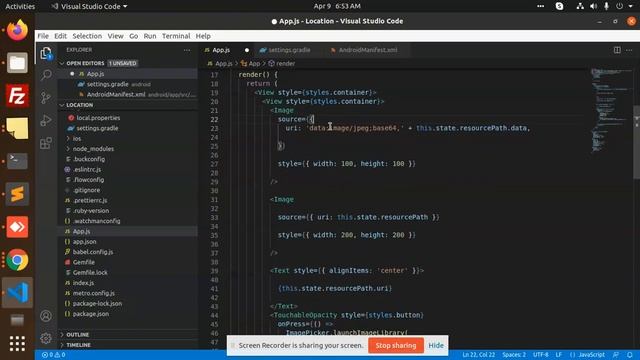Viewport: 640px width, 360px height.
Task: Open index.js in the explorer
Action: 83,283
